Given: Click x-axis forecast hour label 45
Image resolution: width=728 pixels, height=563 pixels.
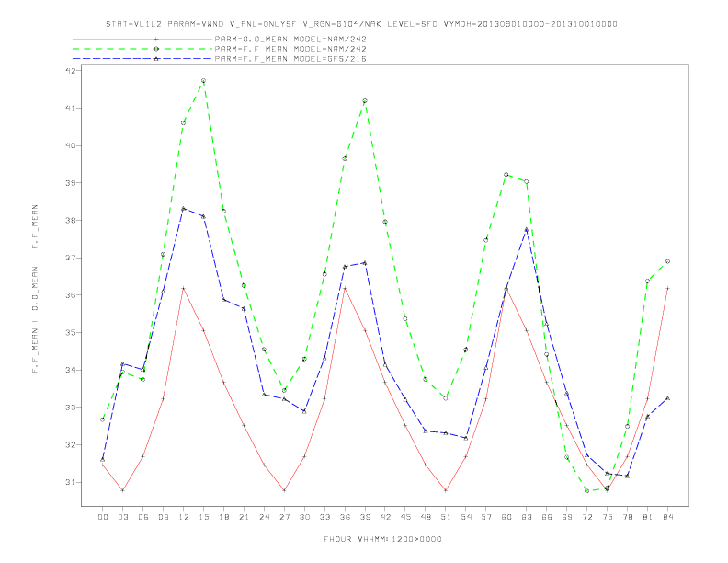Looking at the screenshot, I should tap(405, 517).
